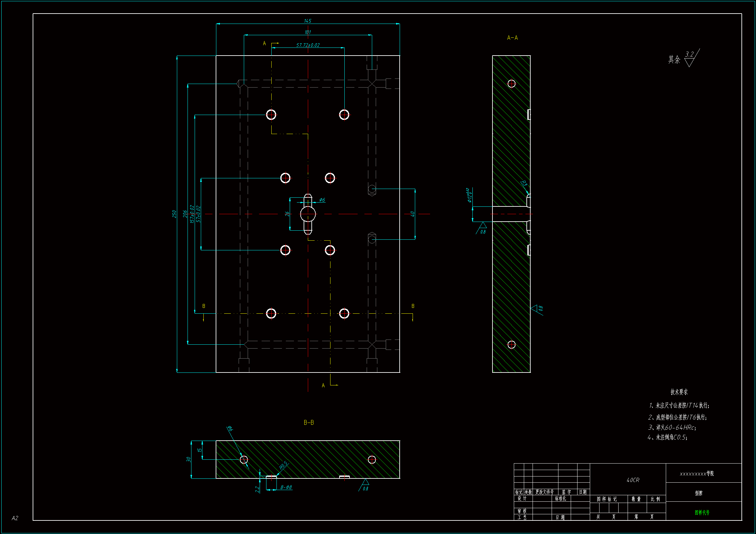Click the A2 sheet size label

pyautogui.click(x=15, y=518)
